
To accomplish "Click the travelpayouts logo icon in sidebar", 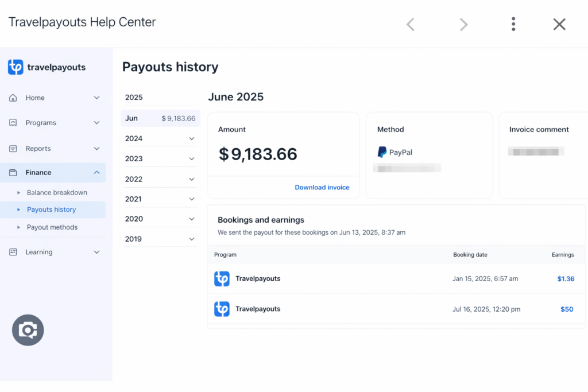I will (x=16, y=67).
